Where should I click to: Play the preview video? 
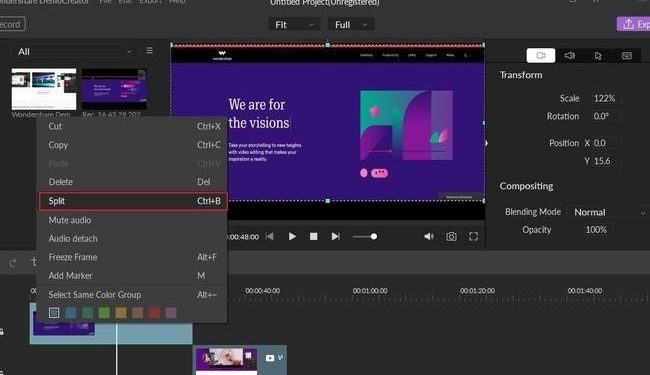click(x=292, y=237)
